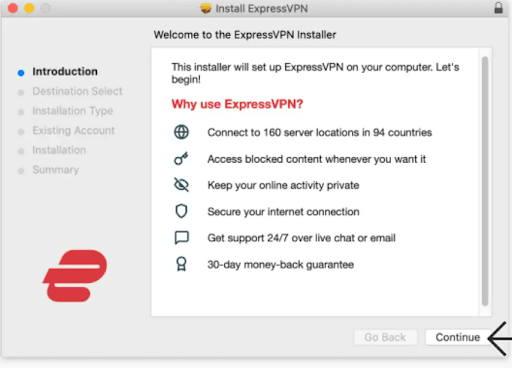This screenshot has height=368, width=512.
Task: Click the chat bubble support icon
Action: pyautogui.click(x=182, y=238)
